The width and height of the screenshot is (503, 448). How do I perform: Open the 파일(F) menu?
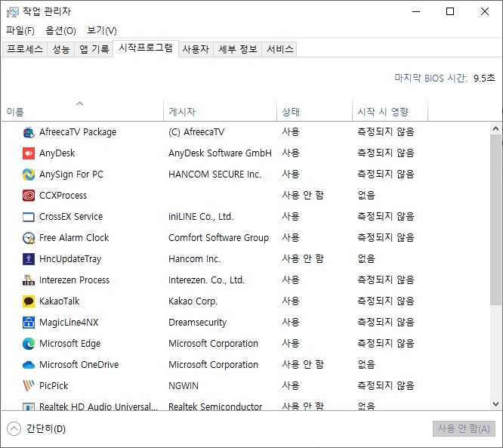click(20, 31)
